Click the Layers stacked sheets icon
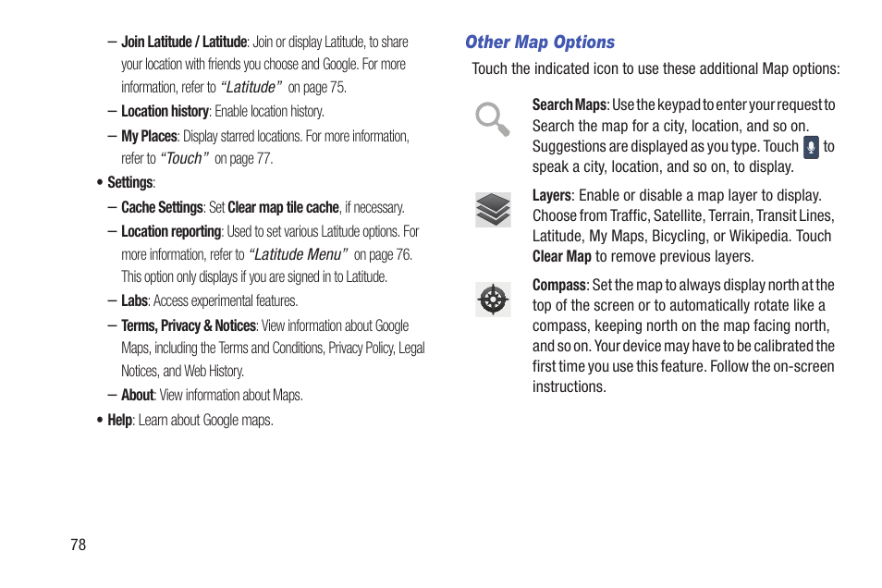882x588 pixels. tap(493, 209)
